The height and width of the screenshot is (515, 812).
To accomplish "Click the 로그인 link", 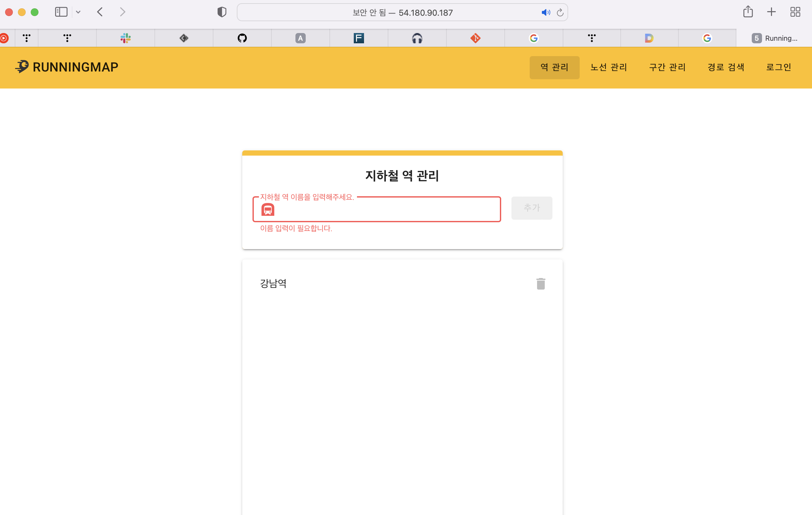I will tap(778, 67).
